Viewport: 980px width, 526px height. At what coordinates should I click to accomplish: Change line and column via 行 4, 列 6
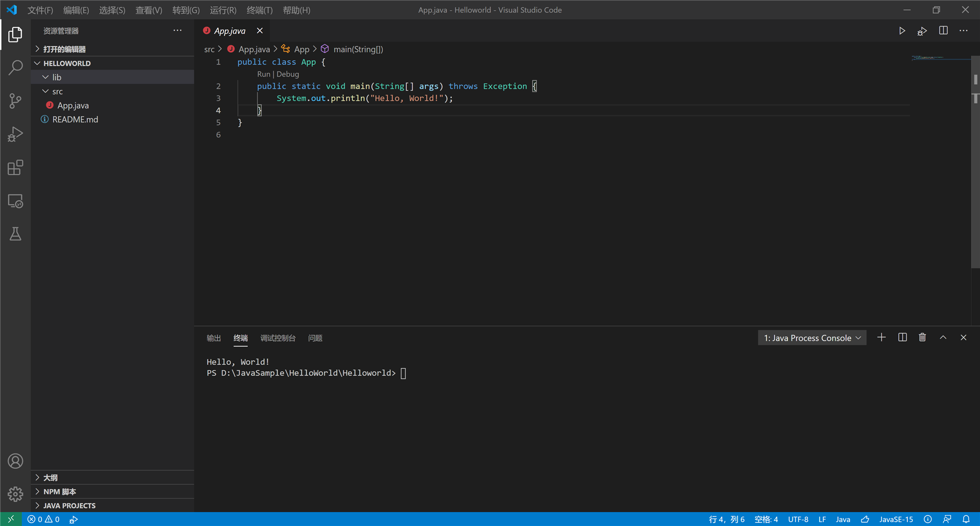[727, 519]
